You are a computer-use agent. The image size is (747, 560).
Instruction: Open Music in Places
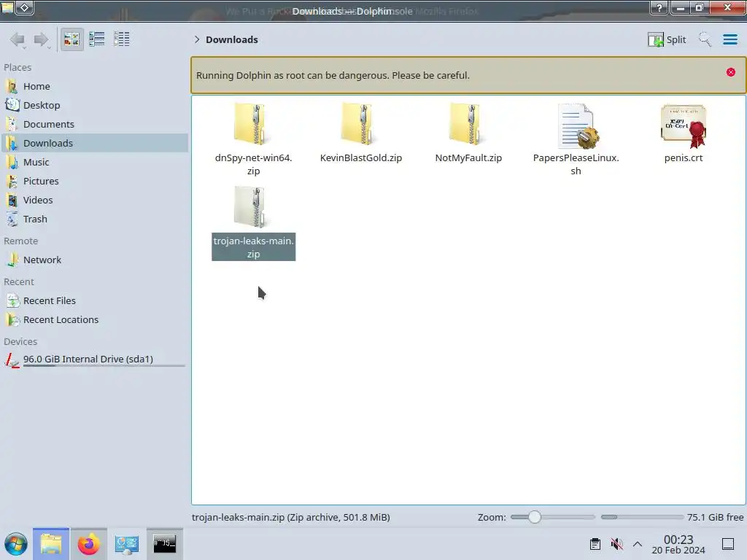pyautogui.click(x=94, y=163)
